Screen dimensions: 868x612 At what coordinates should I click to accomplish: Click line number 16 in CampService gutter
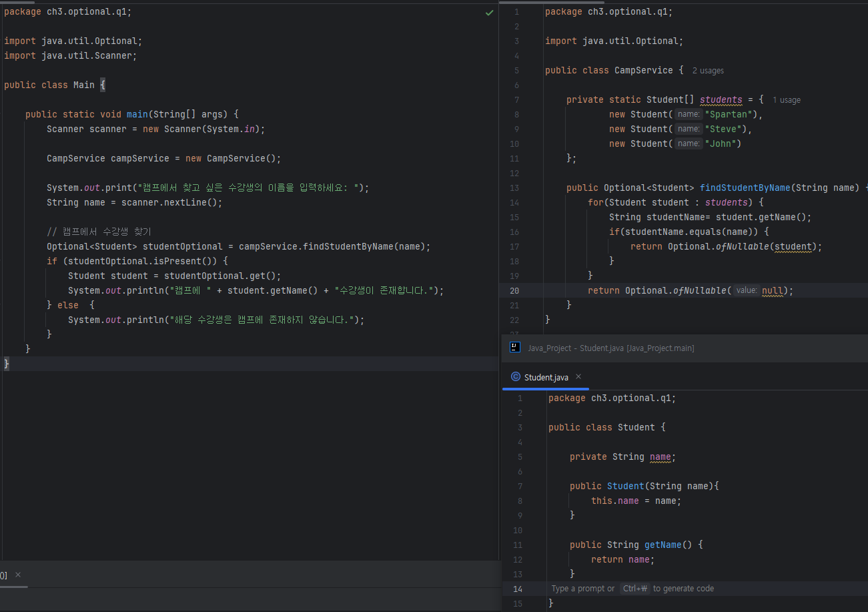514,232
